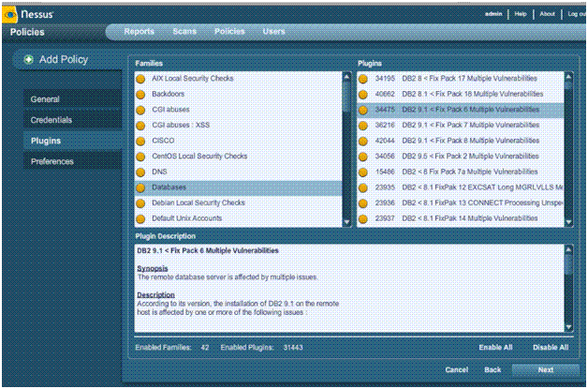Click the green plus icon beside Add Policy
This screenshot has width=588, height=389.
[29, 59]
